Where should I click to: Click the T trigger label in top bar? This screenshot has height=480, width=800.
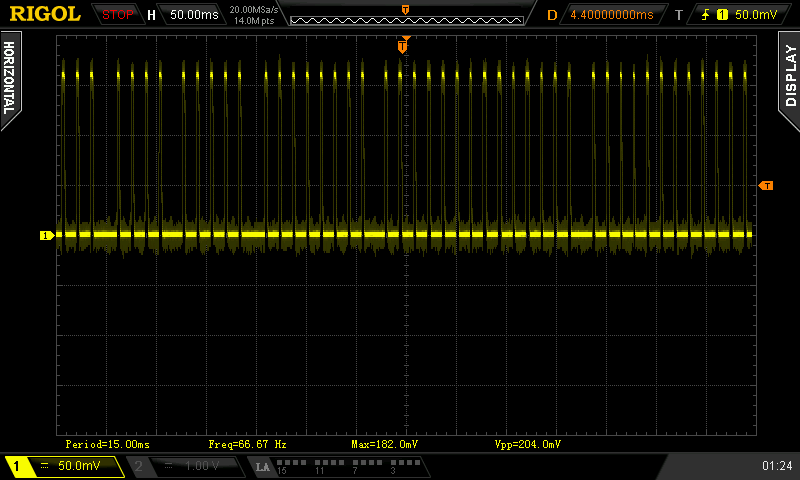679,15
